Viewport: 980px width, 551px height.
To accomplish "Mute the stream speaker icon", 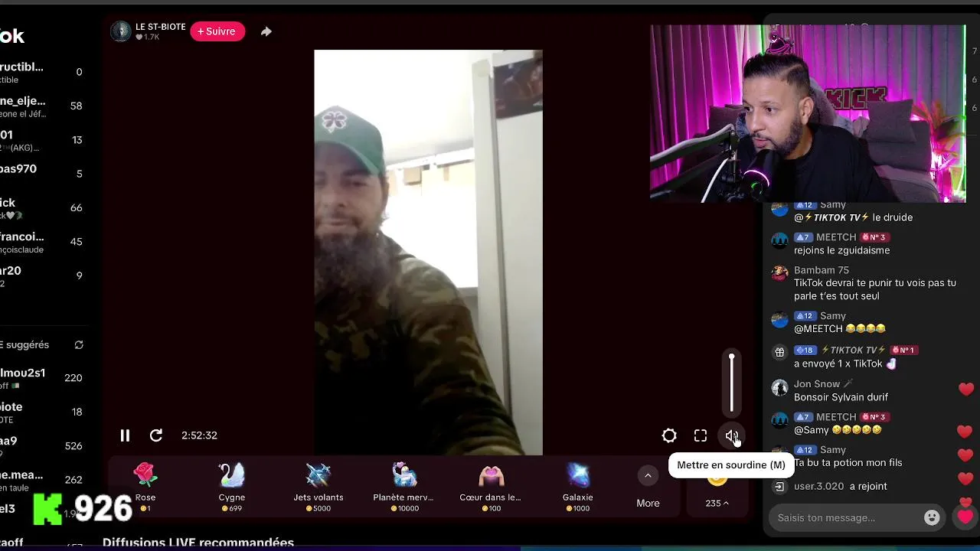I will [732, 435].
